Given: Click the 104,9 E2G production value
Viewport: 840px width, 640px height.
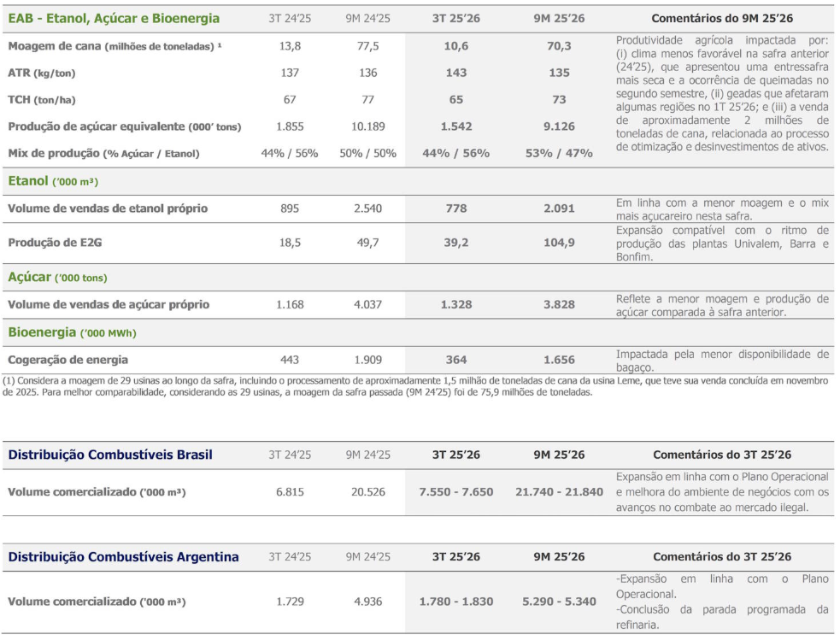Looking at the screenshot, I should tap(560, 243).
